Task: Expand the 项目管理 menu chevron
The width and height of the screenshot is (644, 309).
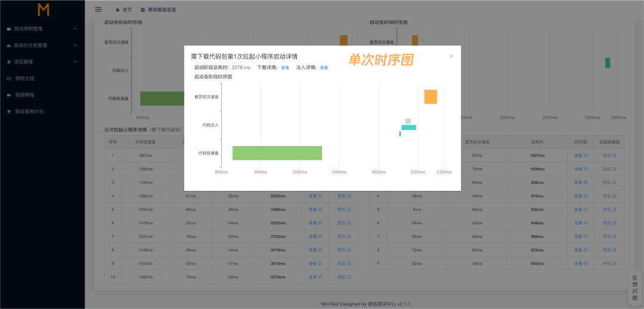Action: pos(75,61)
